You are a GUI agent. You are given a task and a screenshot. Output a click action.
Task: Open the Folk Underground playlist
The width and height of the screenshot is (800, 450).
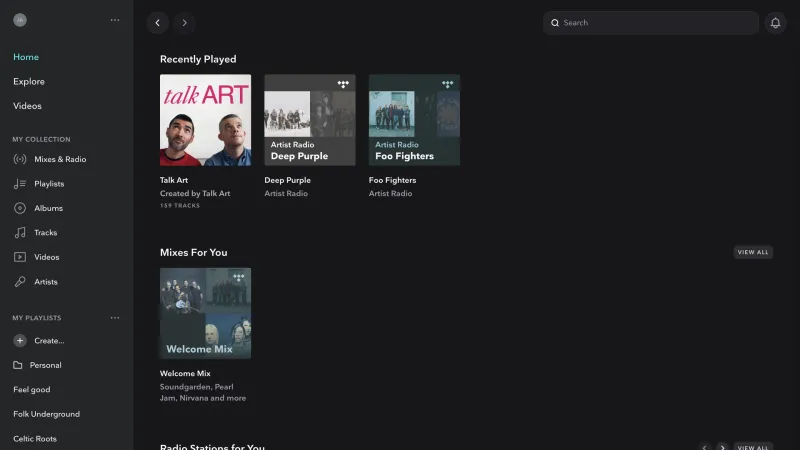(46, 414)
